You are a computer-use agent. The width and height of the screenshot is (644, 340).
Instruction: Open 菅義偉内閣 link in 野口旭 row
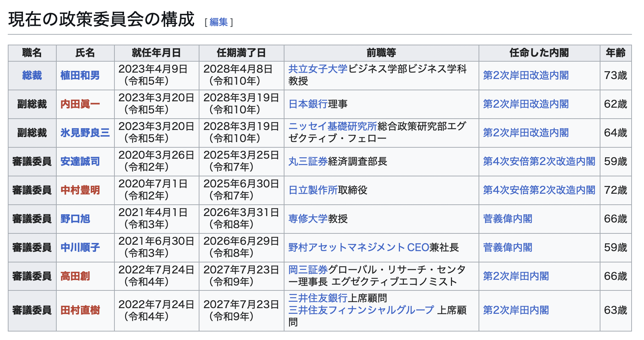coord(508,219)
